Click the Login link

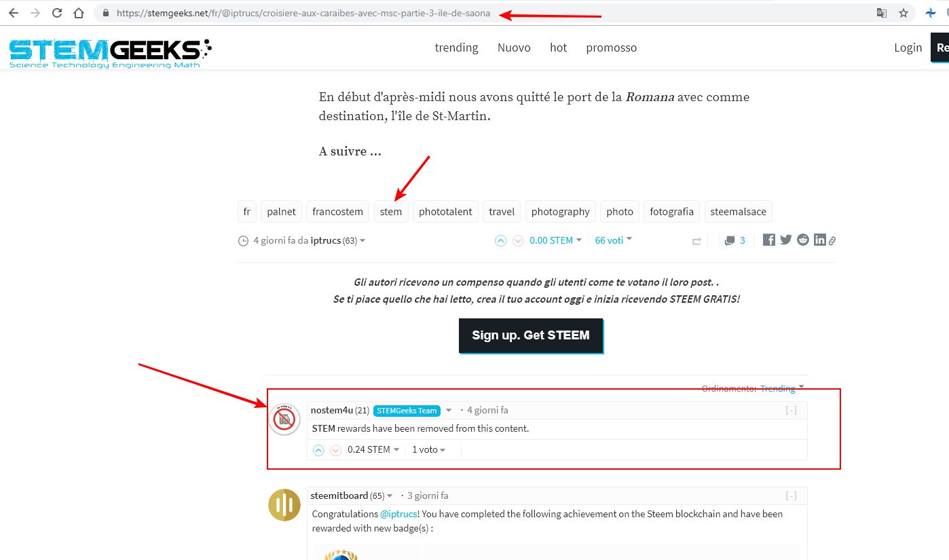pyautogui.click(x=908, y=48)
